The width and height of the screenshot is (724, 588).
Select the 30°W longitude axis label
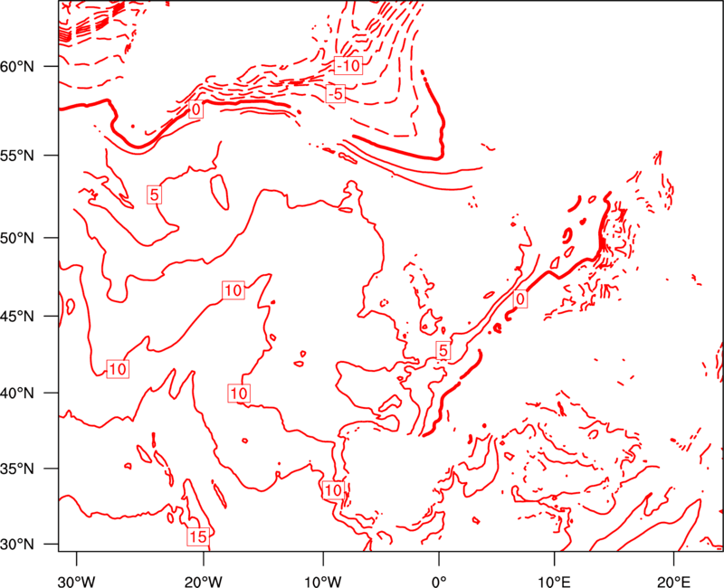coord(77,581)
